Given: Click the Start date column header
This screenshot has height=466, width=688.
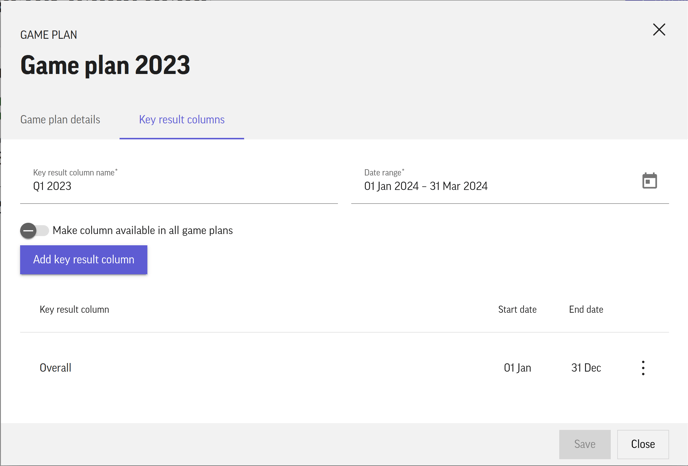Looking at the screenshot, I should [x=517, y=309].
